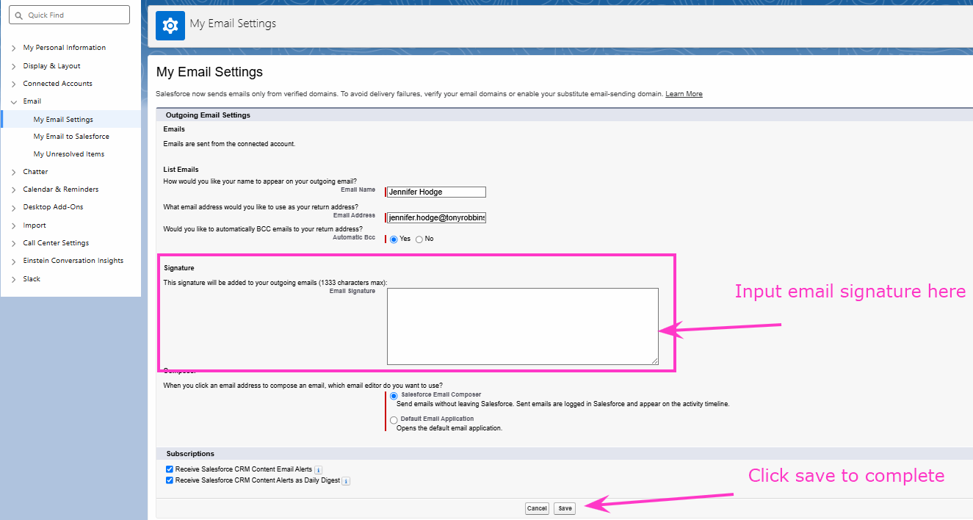Select No for Automatic Bcc
This screenshot has width=973, height=520.
click(x=419, y=240)
